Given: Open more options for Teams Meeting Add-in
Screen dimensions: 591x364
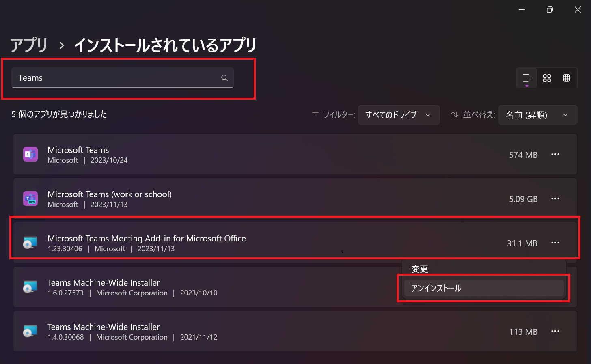Looking at the screenshot, I should point(555,243).
